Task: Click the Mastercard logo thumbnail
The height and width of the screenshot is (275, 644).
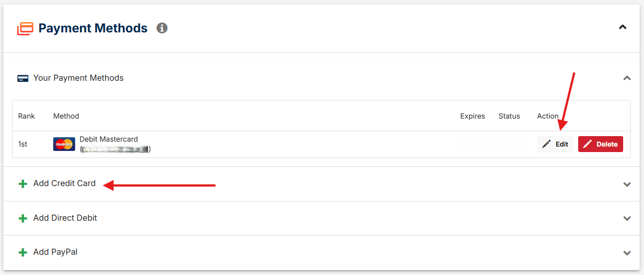Action: tap(64, 144)
